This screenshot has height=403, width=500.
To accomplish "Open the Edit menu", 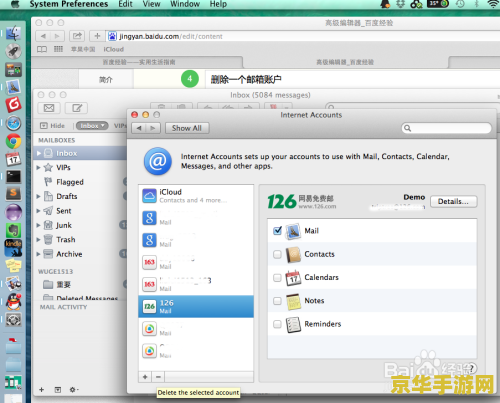I will (125, 4).
